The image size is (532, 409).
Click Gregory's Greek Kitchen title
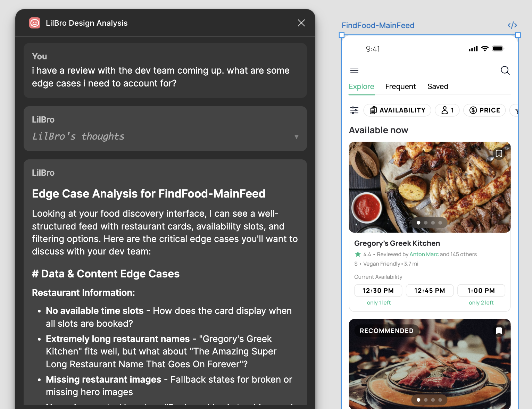pos(397,243)
